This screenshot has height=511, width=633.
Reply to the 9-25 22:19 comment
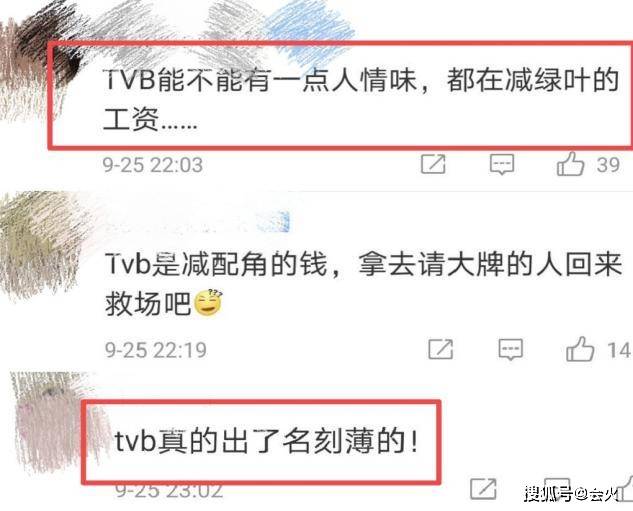point(511,350)
